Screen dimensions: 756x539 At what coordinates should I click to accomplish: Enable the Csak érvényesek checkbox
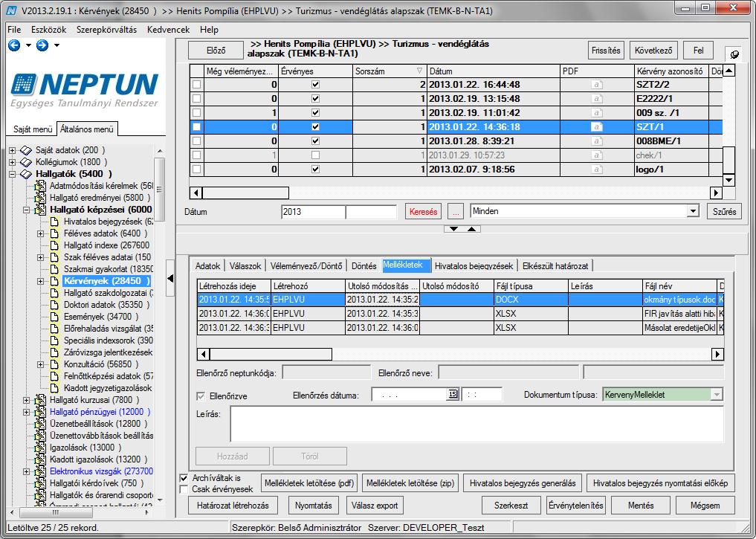[184, 489]
